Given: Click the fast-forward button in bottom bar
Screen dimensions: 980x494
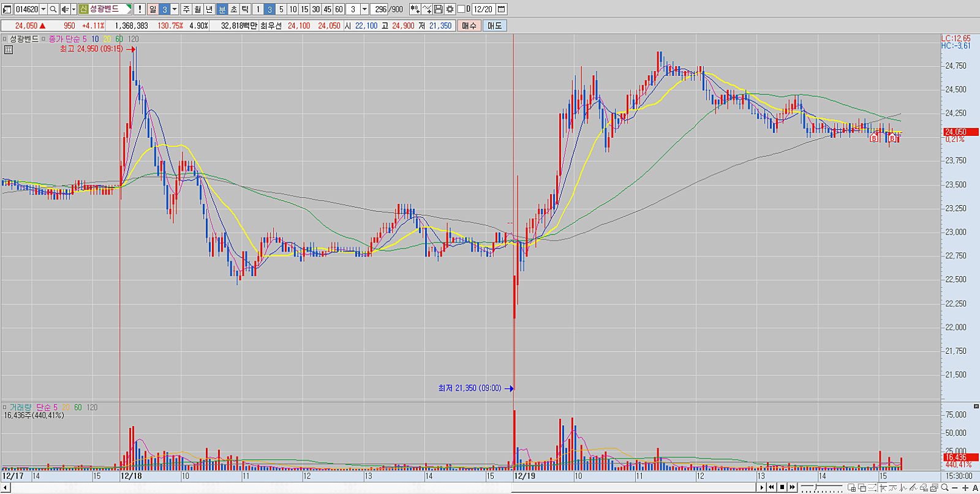Looking at the screenshot, I should click(792, 487).
